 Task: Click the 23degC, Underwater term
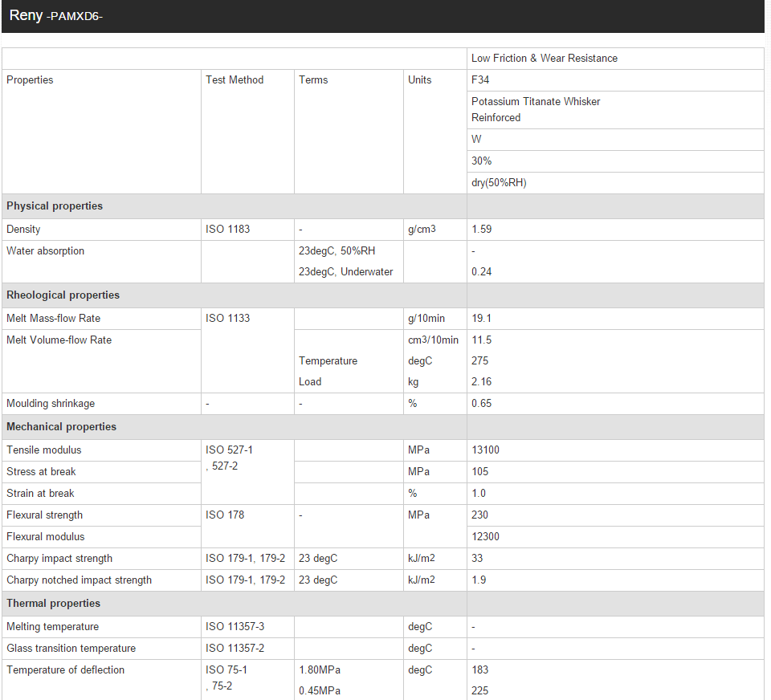coord(345,271)
